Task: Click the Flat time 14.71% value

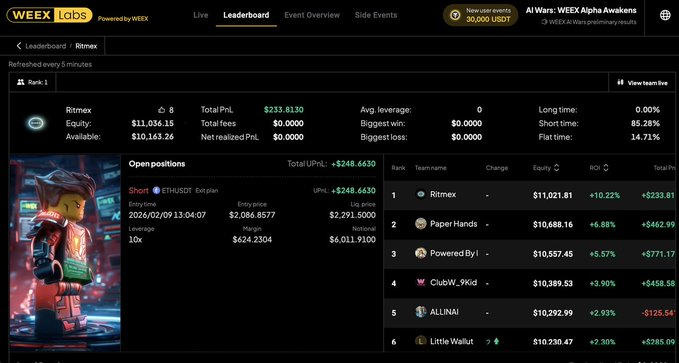Action: click(645, 137)
